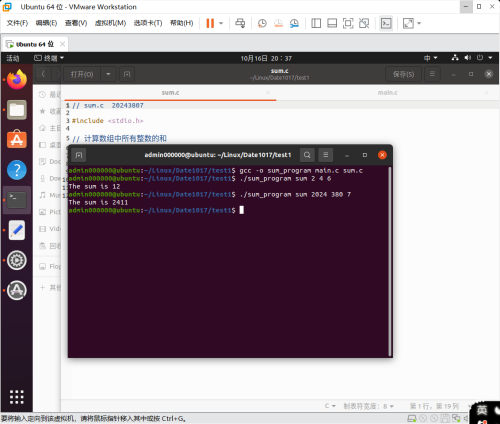500x424 pixels.
Task: Click the 保存(S) save button
Action: [403, 74]
